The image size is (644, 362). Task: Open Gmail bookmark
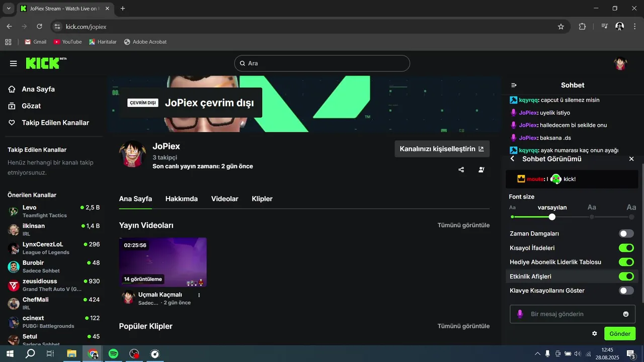pos(35,42)
